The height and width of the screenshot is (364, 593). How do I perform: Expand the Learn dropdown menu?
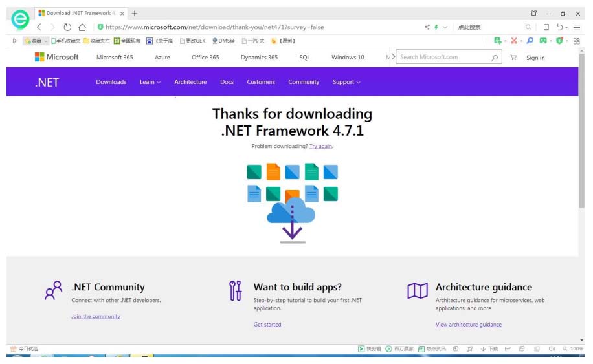tap(150, 82)
